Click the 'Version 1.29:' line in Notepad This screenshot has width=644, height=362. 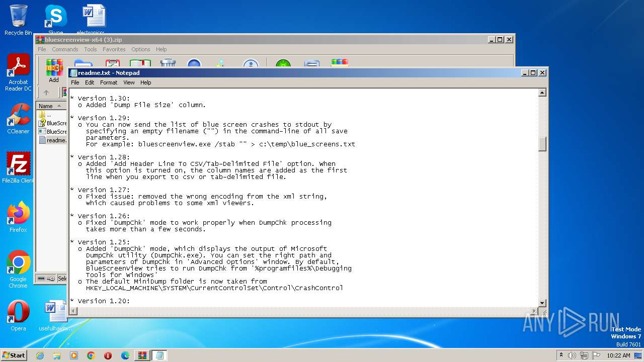(100, 118)
